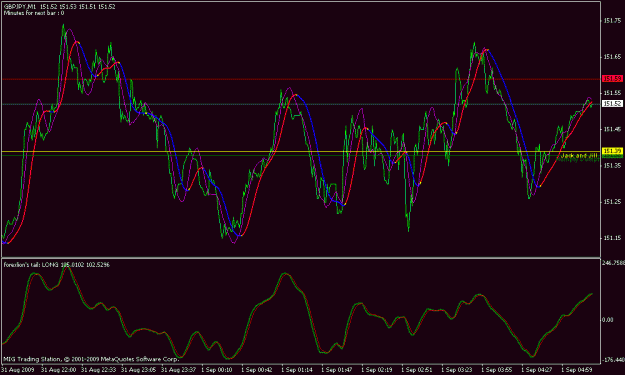Screen dimensions: 625x375
Task: Click the 'Minutes for next bar : 0' label
Action: (x=34, y=13)
